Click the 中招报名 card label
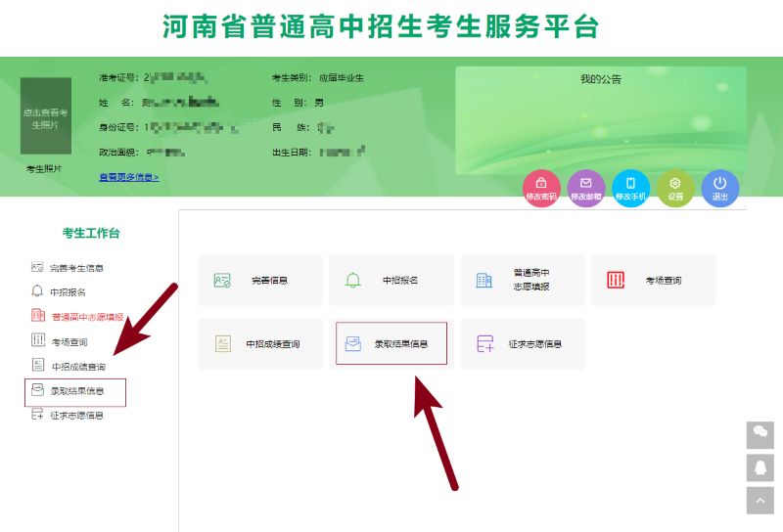Screen dimensions: 783x532 click(400, 281)
